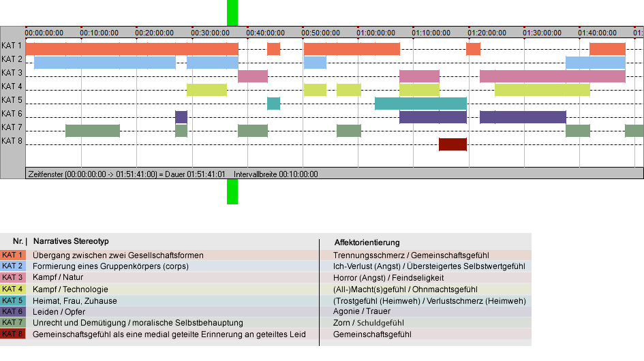The width and height of the screenshot is (644, 361).
Task: Click the last orange KAT 1 segment
Action: [x=607, y=49]
